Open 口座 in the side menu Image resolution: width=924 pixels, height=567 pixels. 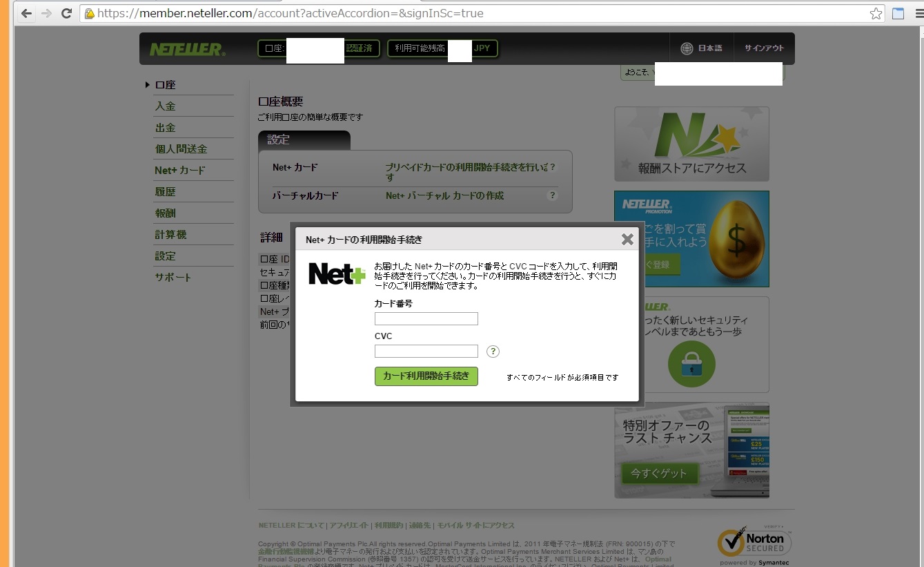tap(166, 85)
